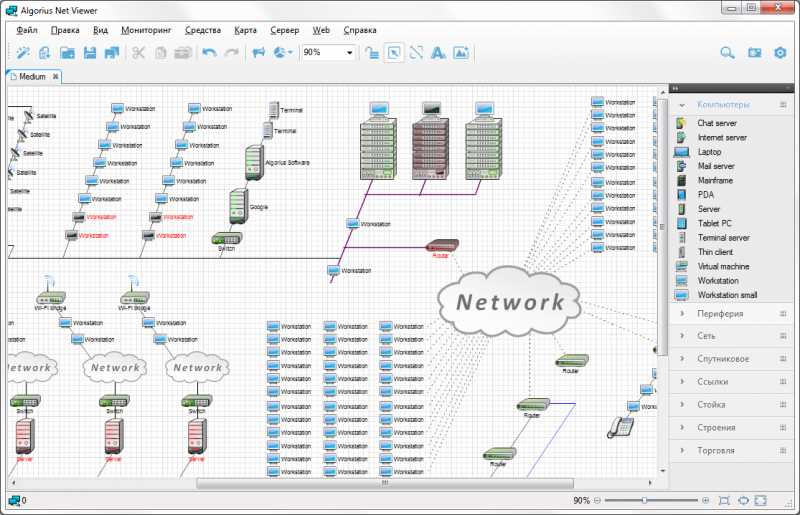The image size is (800, 515).
Task: Click the zoom out minus button
Action: point(597,501)
